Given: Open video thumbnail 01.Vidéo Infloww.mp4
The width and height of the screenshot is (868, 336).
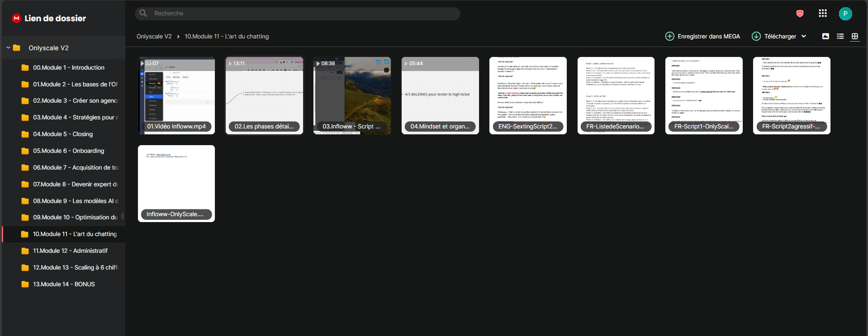Looking at the screenshot, I should pos(176,95).
